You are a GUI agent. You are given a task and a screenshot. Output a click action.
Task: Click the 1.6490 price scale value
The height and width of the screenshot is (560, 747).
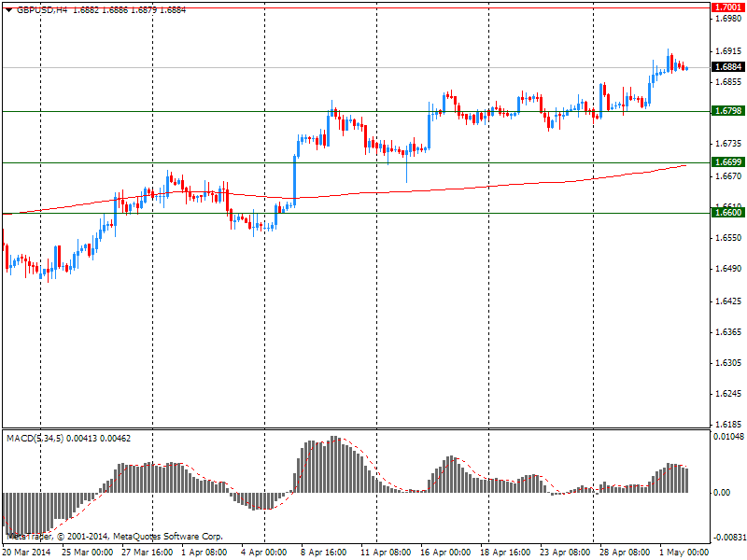click(x=728, y=269)
